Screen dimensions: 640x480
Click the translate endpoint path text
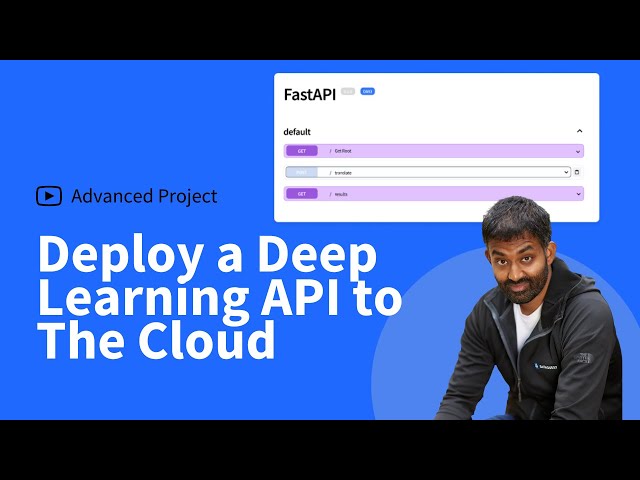[343, 173]
